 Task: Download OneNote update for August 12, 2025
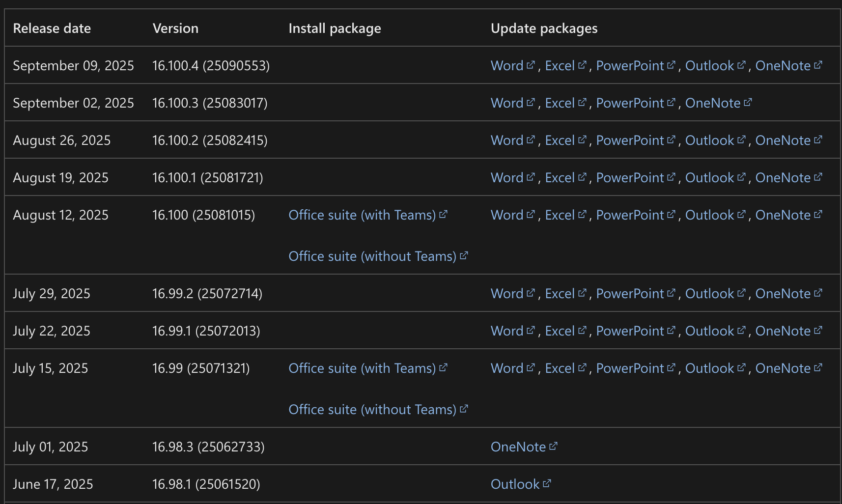[x=783, y=215]
